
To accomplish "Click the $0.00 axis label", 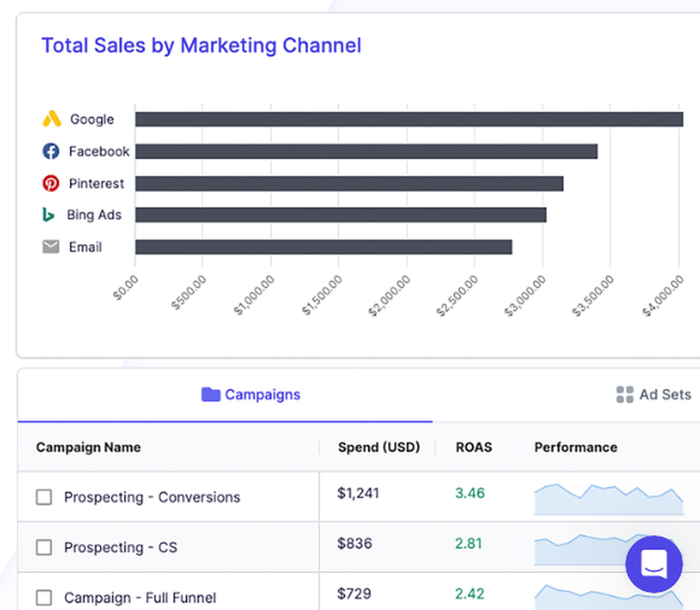I will pyautogui.click(x=125, y=288).
